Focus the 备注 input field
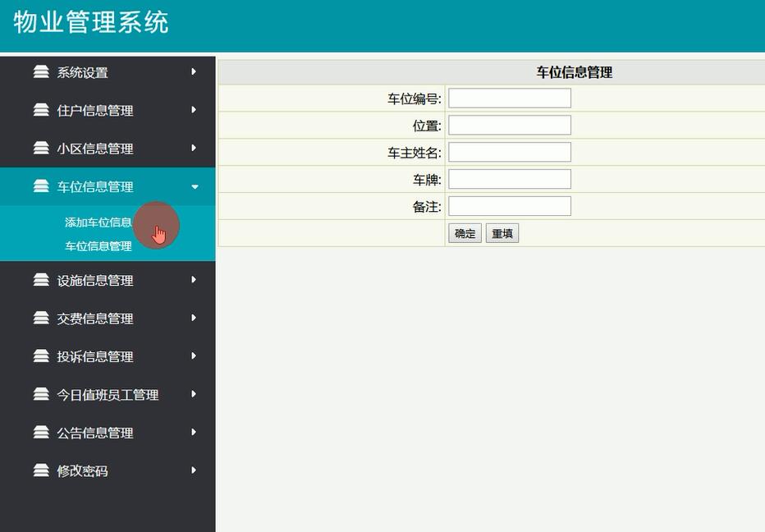Viewport: 765px width, 532px height. (x=510, y=206)
